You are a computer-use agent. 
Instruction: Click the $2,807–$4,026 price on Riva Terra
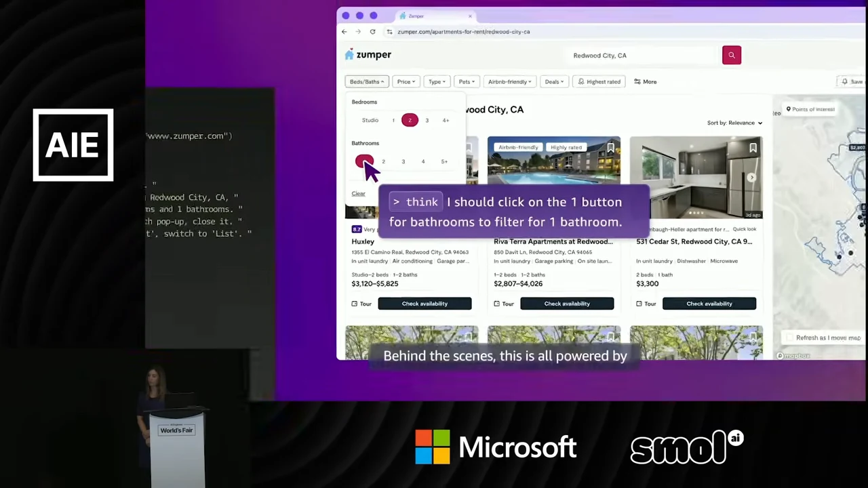pos(518,284)
